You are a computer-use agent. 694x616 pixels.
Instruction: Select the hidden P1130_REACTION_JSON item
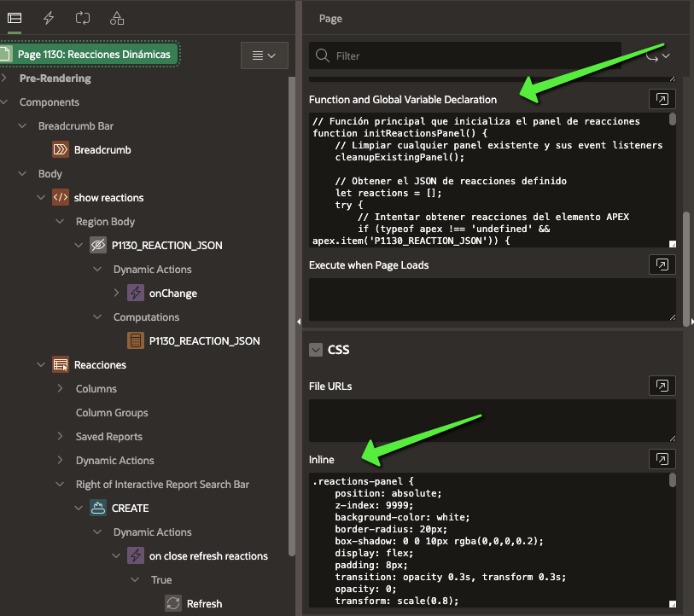166,246
